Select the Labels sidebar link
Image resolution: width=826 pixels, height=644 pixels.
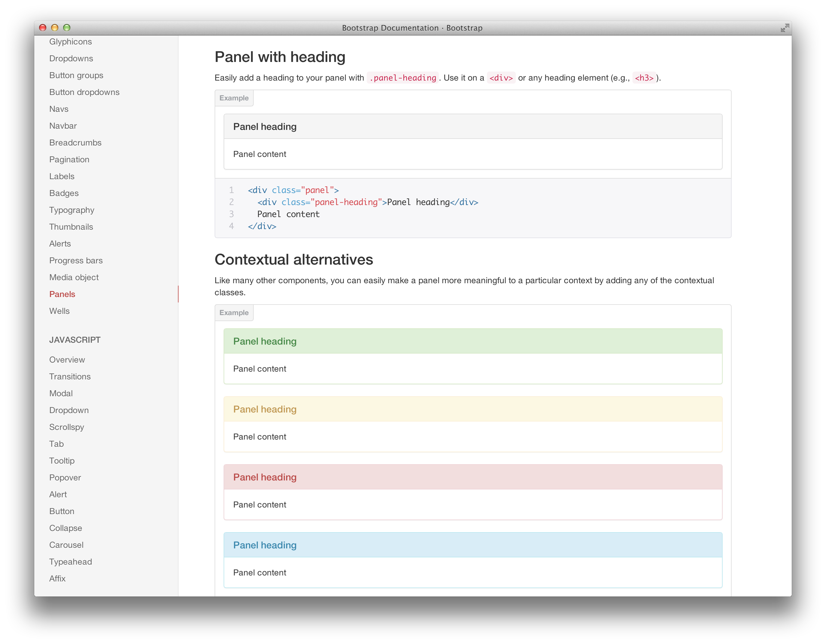tap(62, 176)
